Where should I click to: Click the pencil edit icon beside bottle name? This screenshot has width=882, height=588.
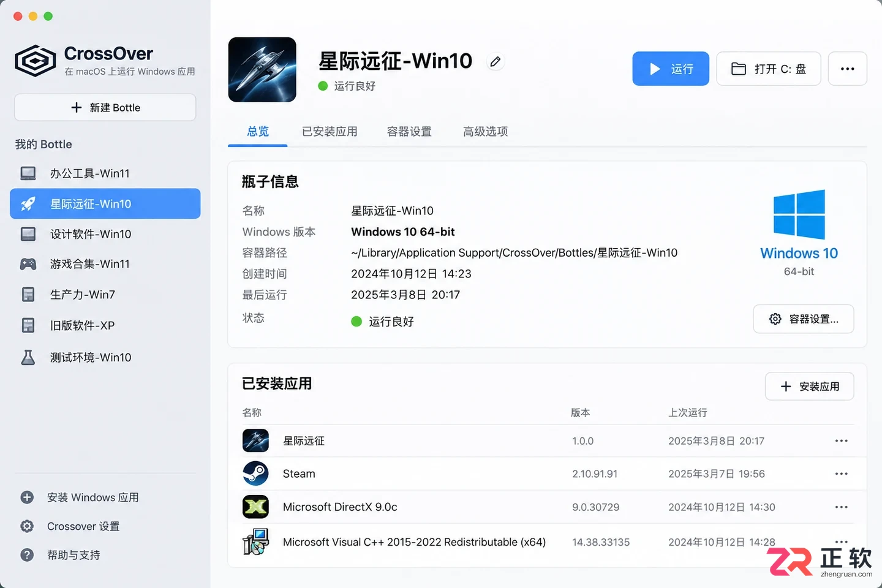[496, 61]
